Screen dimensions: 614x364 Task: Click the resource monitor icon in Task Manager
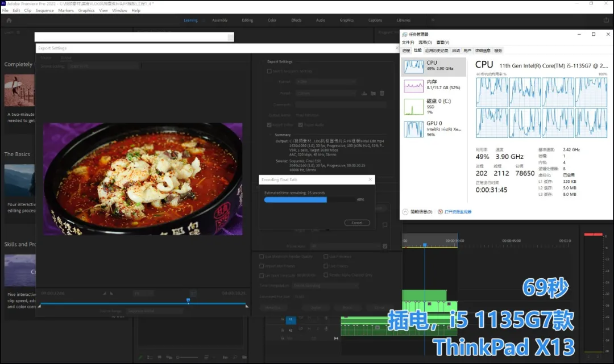point(440,212)
